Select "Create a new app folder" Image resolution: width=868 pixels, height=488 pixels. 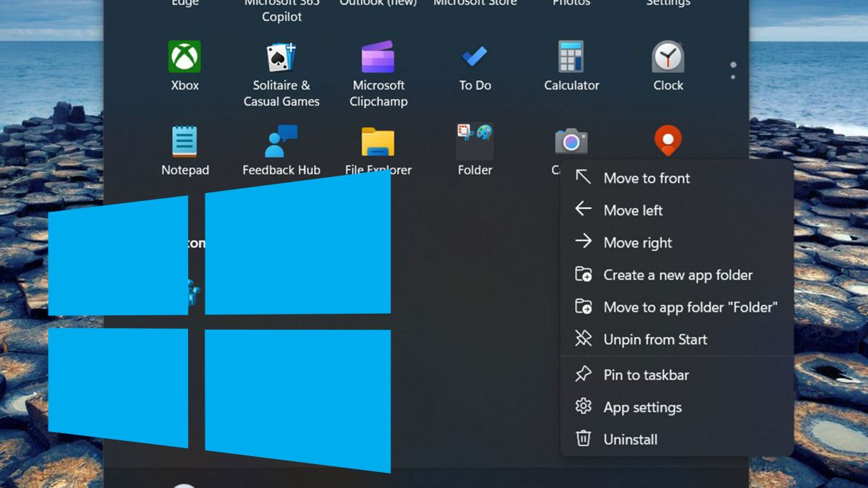(x=678, y=275)
